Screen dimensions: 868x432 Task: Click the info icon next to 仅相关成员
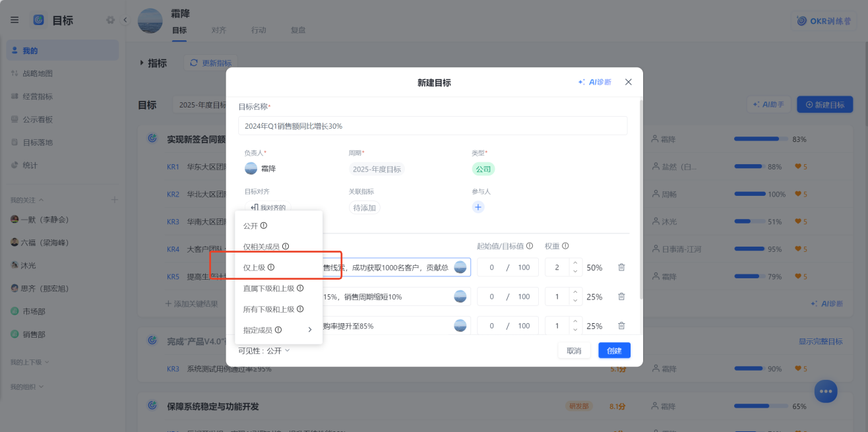click(x=286, y=246)
